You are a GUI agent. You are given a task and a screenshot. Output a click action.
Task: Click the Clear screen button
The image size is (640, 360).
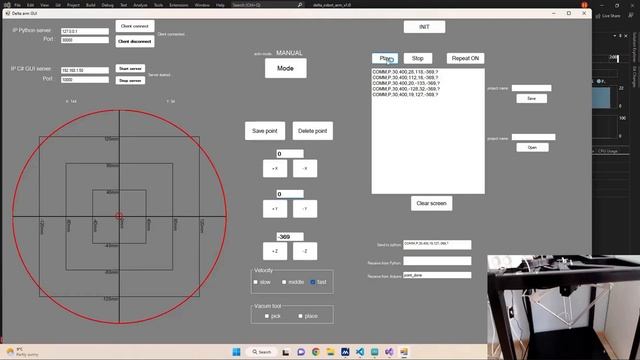click(x=431, y=203)
